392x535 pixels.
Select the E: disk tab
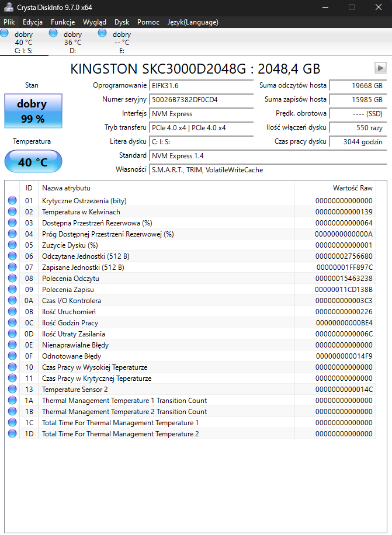[x=122, y=42]
